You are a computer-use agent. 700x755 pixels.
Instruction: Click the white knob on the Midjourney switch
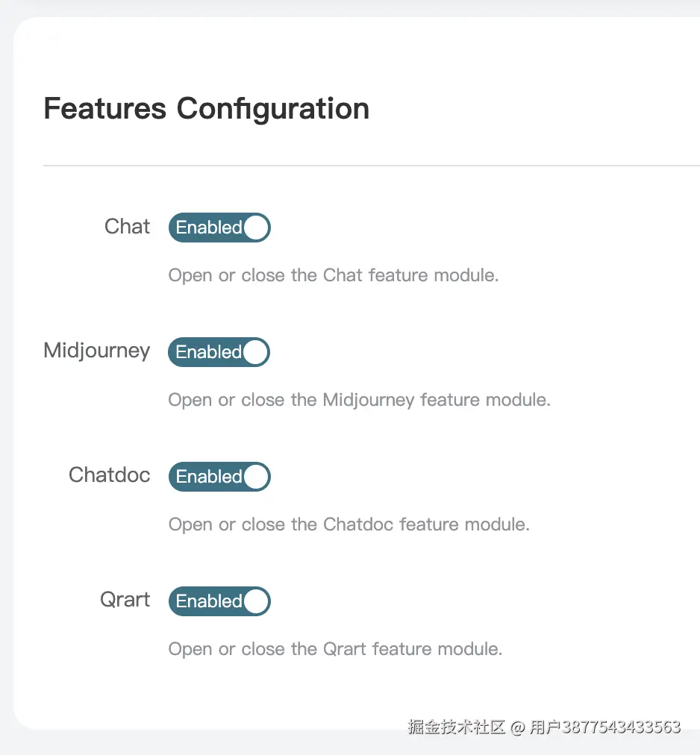pos(255,352)
